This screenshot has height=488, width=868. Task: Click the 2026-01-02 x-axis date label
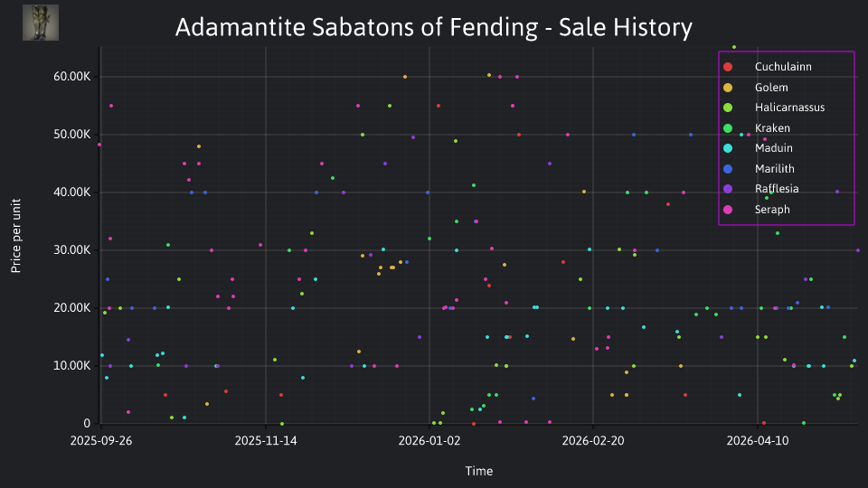(429, 441)
